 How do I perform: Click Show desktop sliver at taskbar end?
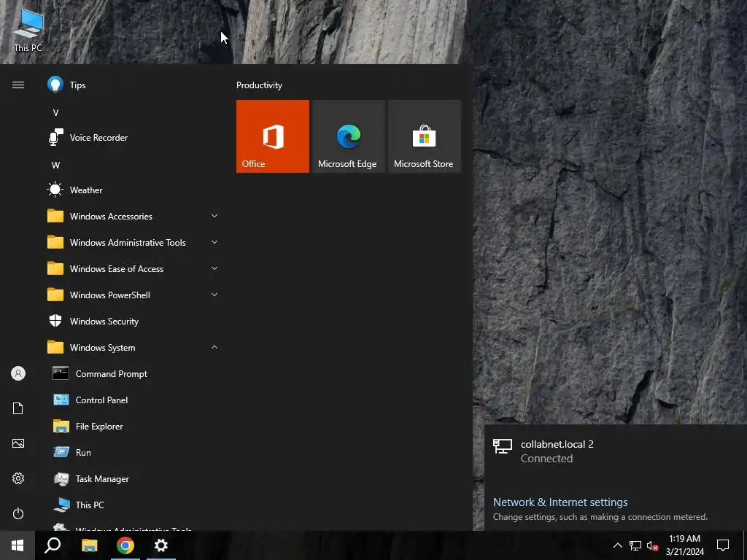(x=745, y=545)
